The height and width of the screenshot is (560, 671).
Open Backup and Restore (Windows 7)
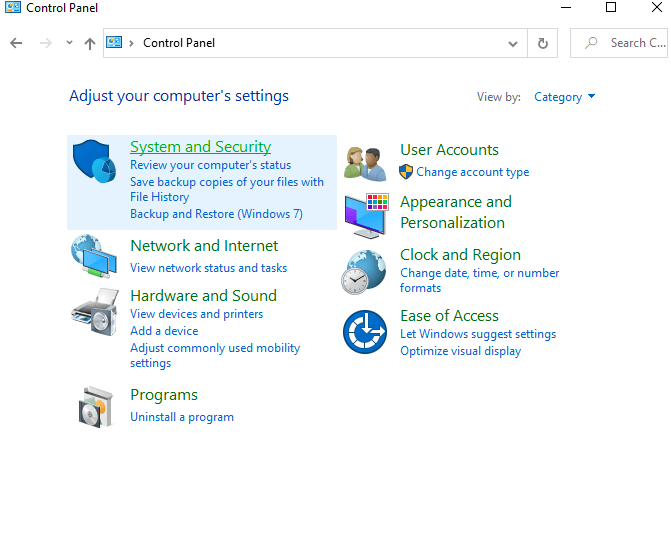click(x=216, y=214)
